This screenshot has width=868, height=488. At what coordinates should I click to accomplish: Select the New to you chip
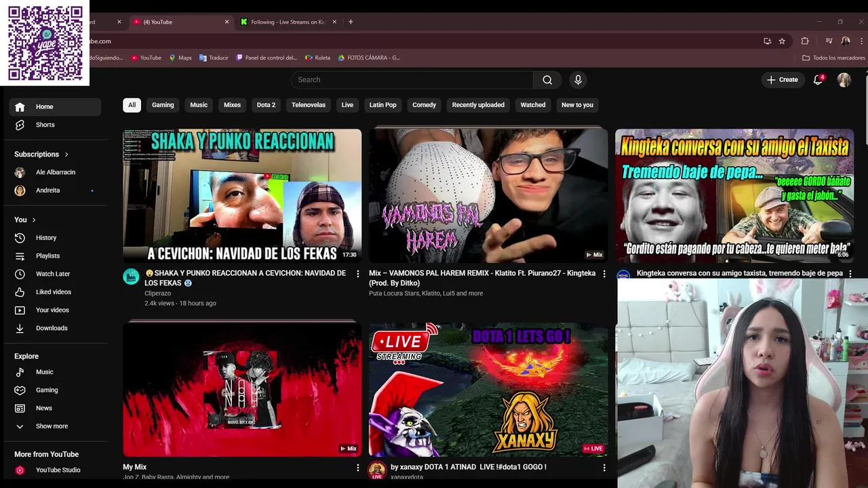(x=577, y=105)
